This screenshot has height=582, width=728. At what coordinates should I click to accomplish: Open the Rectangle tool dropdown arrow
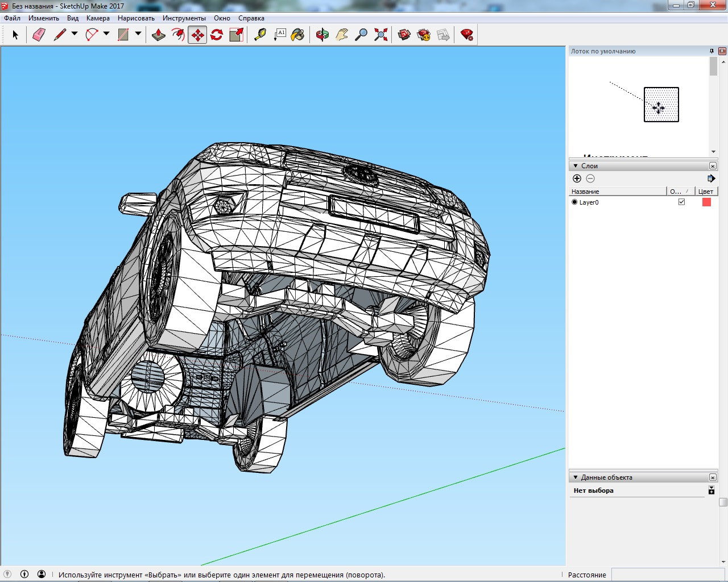[x=138, y=34]
